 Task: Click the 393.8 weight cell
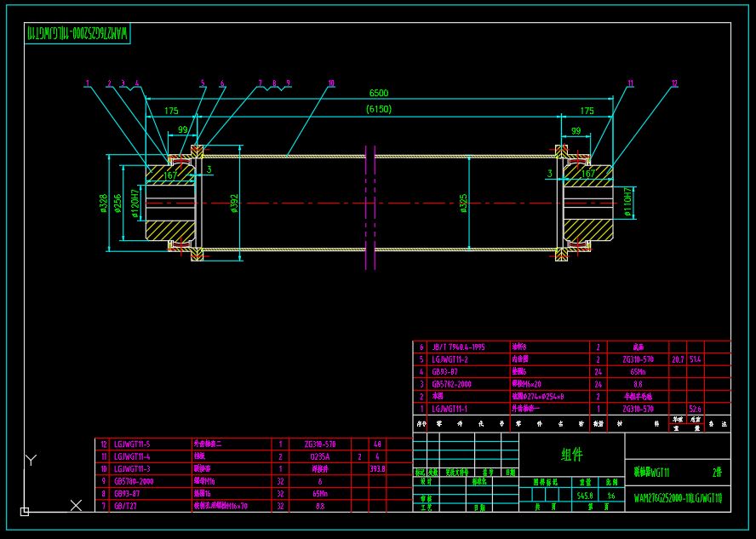[377, 468]
